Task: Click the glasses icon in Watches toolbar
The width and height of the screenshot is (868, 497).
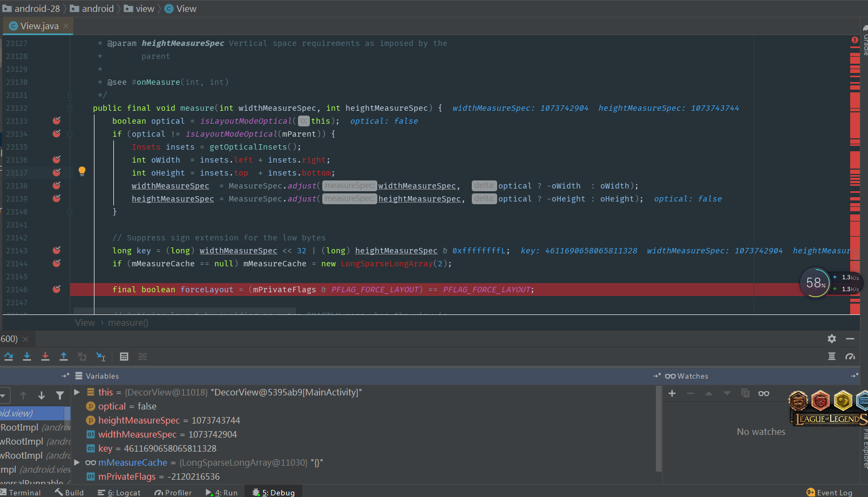Action: [764, 393]
